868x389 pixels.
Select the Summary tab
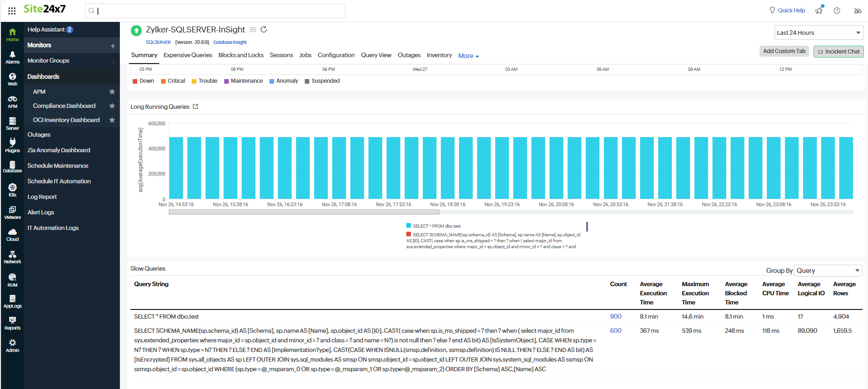144,55
